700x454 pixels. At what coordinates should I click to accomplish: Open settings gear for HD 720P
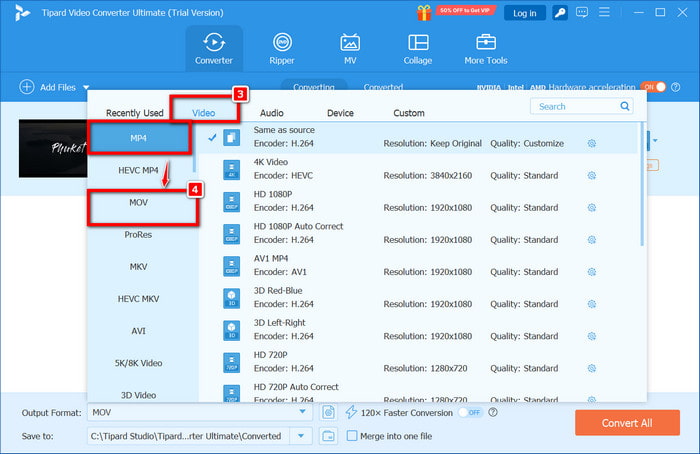click(x=592, y=368)
